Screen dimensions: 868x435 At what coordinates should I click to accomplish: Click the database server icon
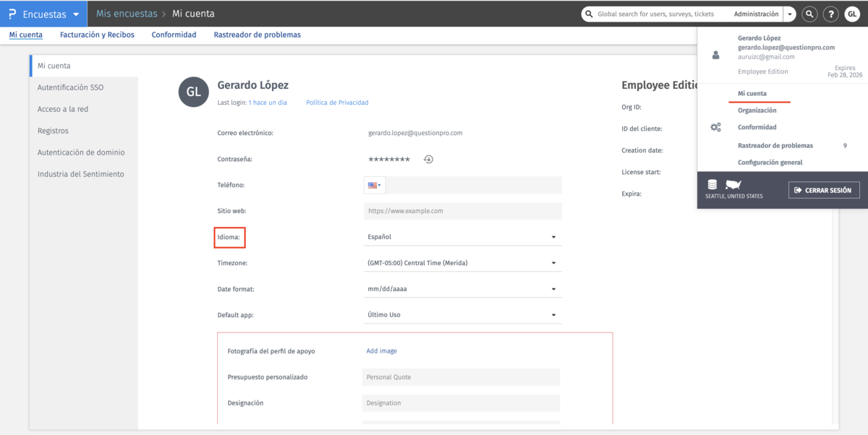pyautogui.click(x=712, y=185)
